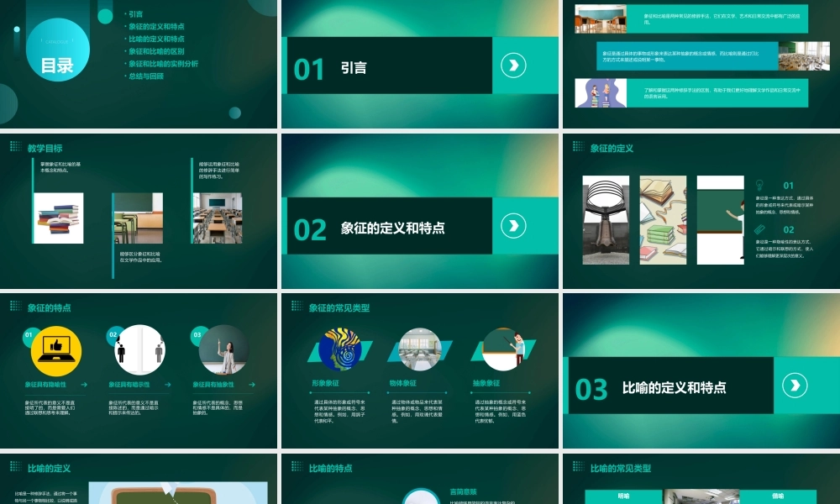The width and height of the screenshot is (840, 504).
Task: Click the 象征的常见类型 slide title
Action: [x=339, y=308]
